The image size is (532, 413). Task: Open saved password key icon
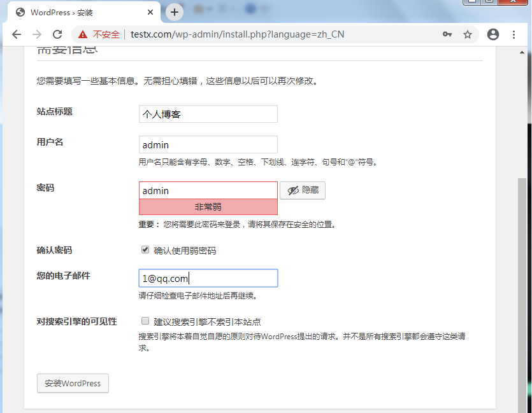(x=447, y=34)
